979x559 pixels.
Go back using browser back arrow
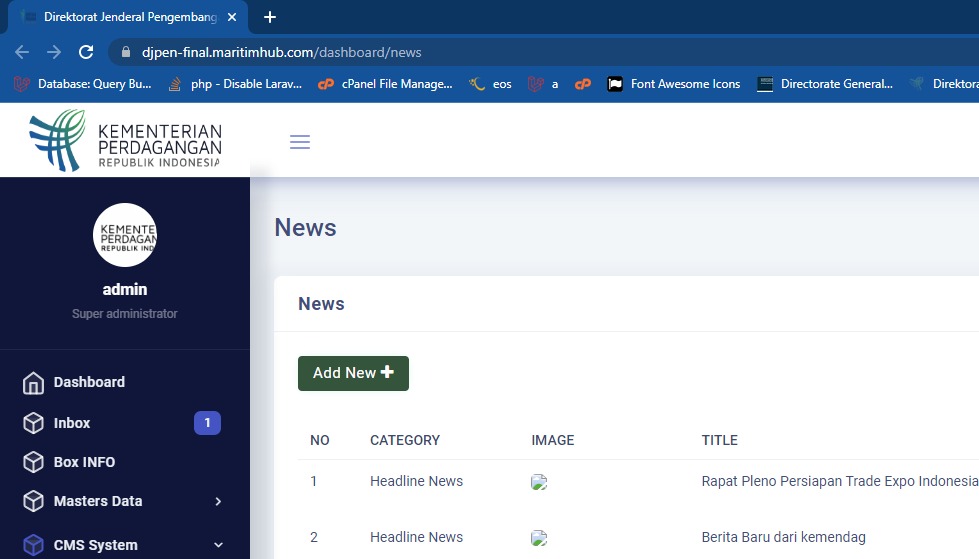point(22,52)
